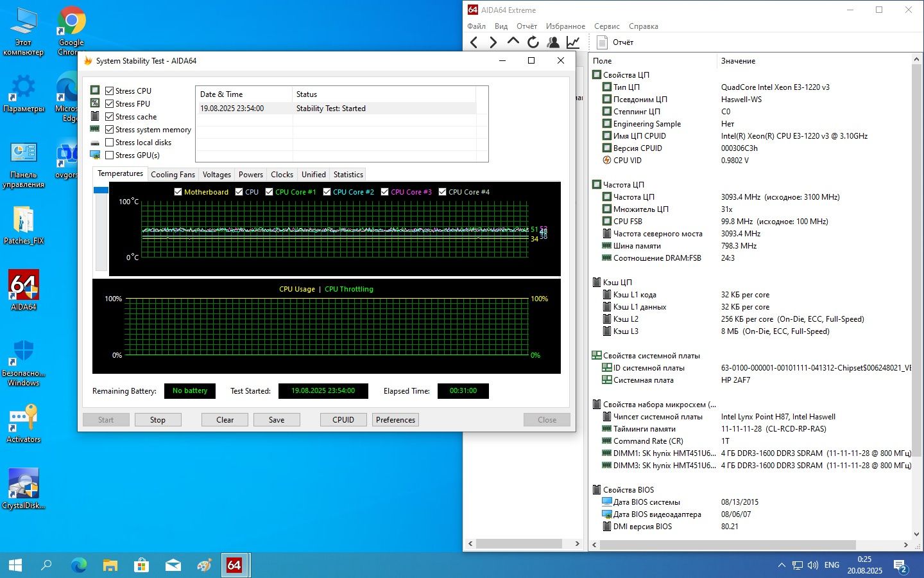Screen dimensions: 924x578
Task: Open the Windows Start menu
Action: (15, 565)
